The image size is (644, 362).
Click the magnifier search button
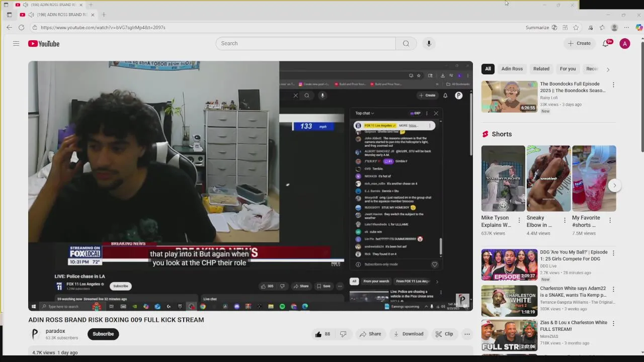point(406,43)
